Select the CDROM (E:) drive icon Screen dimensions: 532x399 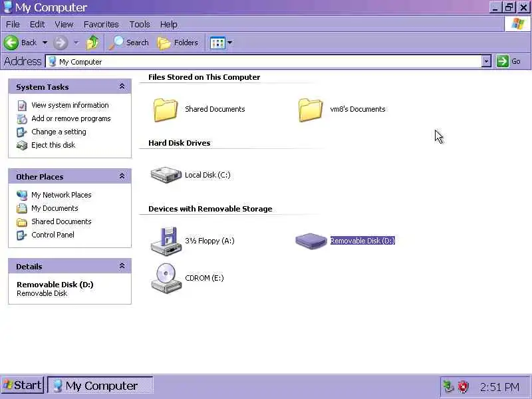click(x=166, y=278)
